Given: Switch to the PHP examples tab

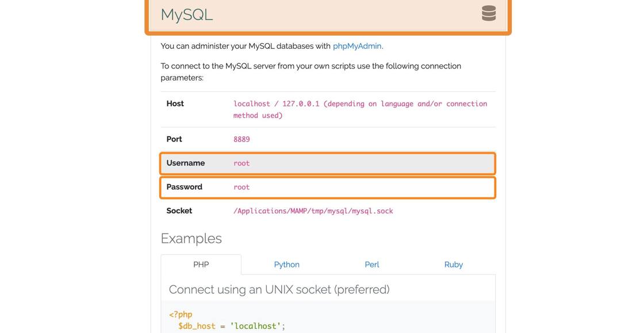Looking at the screenshot, I should pyautogui.click(x=201, y=265).
